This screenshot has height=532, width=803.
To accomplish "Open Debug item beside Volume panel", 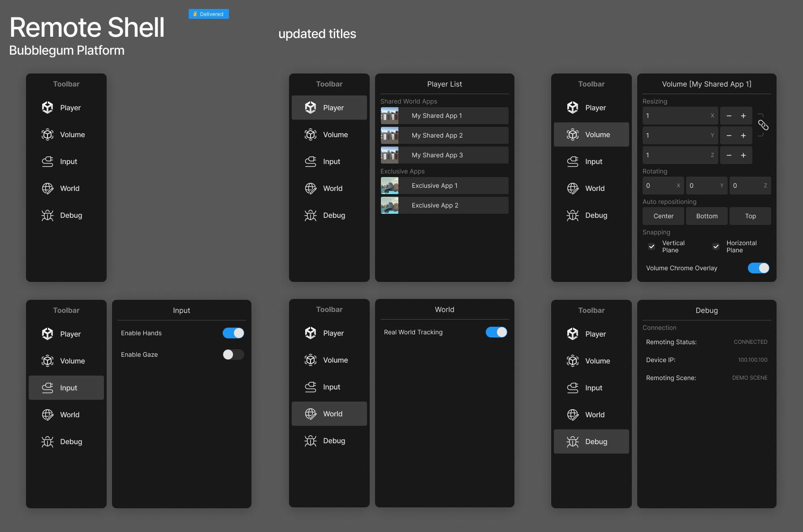I will point(591,215).
